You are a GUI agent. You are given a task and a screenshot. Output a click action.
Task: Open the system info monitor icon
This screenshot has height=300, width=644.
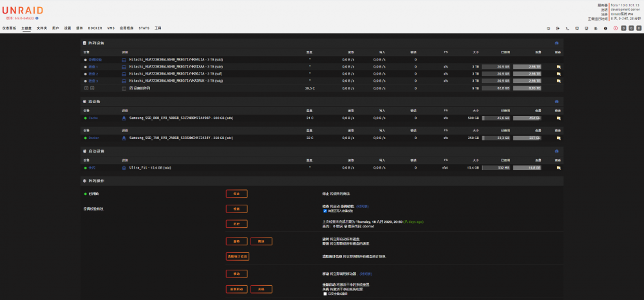tap(586, 28)
